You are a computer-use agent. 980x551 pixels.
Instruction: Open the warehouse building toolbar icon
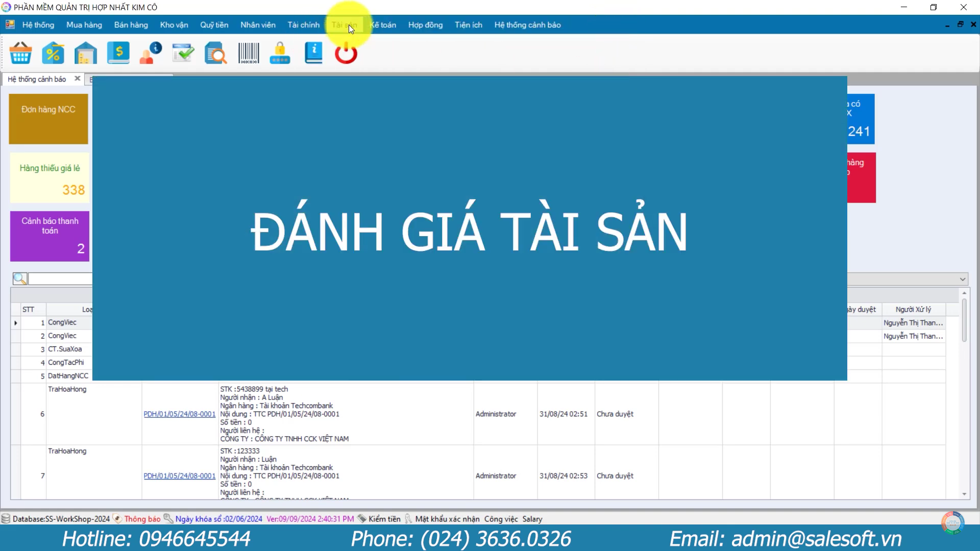pos(86,53)
